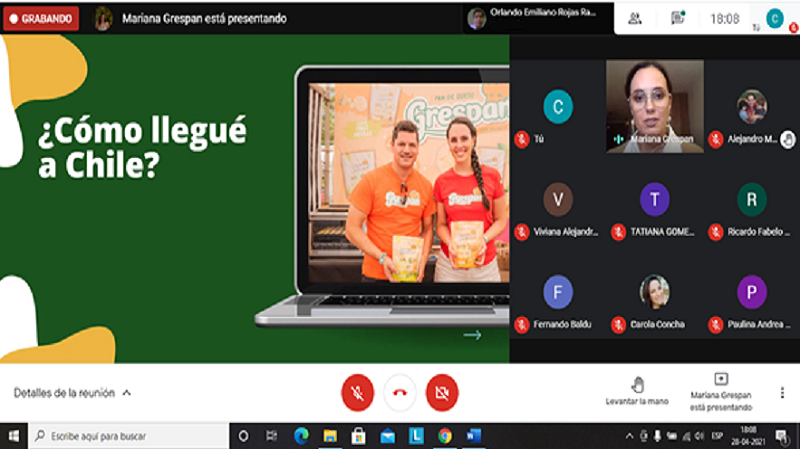Click the GRABANDO recording indicator
The width and height of the screenshot is (800, 449).
click(x=41, y=18)
